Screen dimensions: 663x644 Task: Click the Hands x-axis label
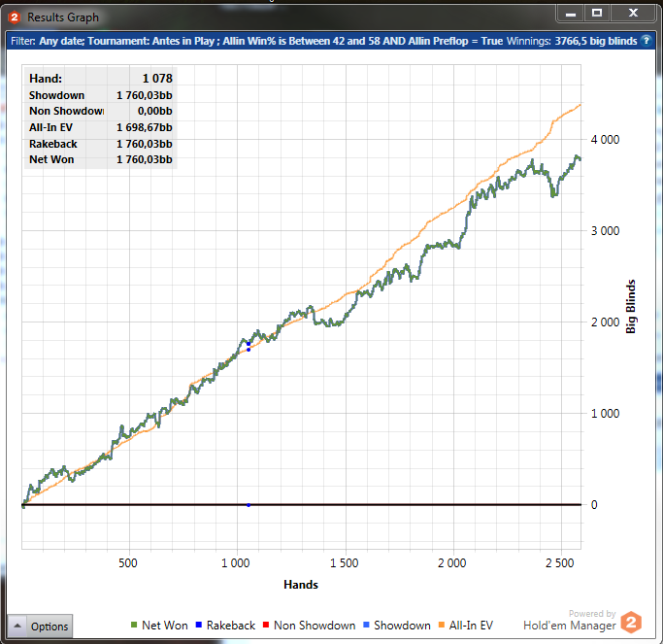(x=301, y=585)
